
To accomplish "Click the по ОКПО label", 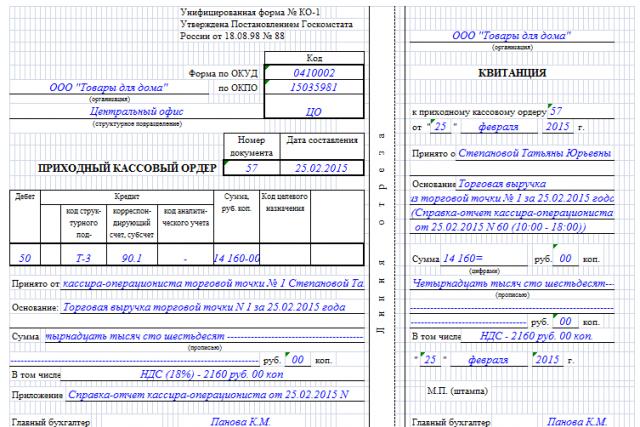I will point(238,88).
